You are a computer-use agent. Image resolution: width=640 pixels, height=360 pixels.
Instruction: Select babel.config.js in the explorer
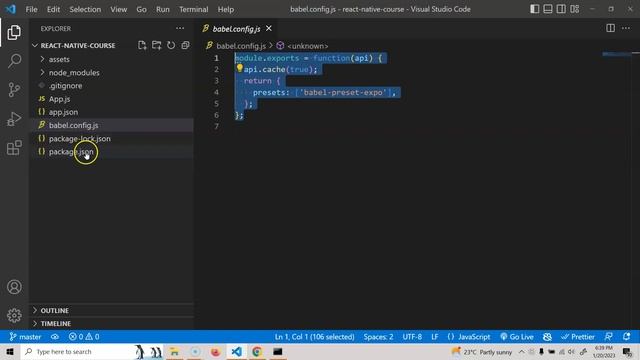(x=73, y=125)
